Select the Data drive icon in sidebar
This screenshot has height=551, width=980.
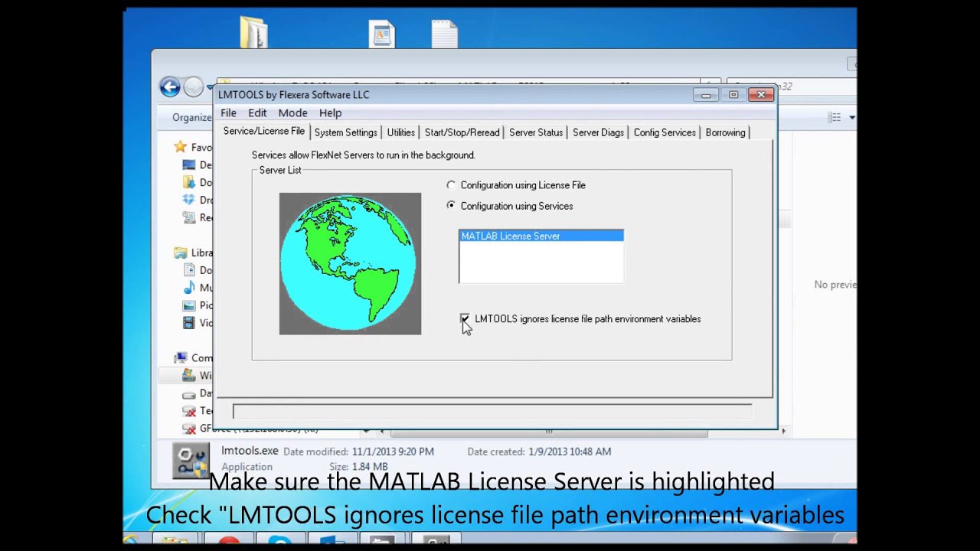coord(188,393)
